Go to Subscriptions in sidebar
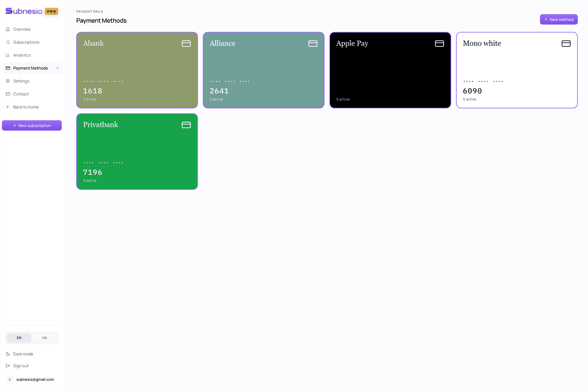The image size is (588, 392). coord(32,42)
